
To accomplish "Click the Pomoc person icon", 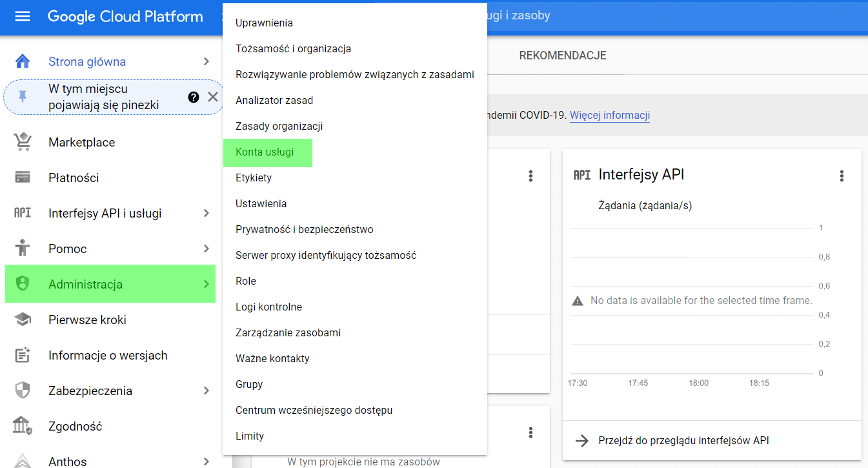I will (x=23, y=249).
